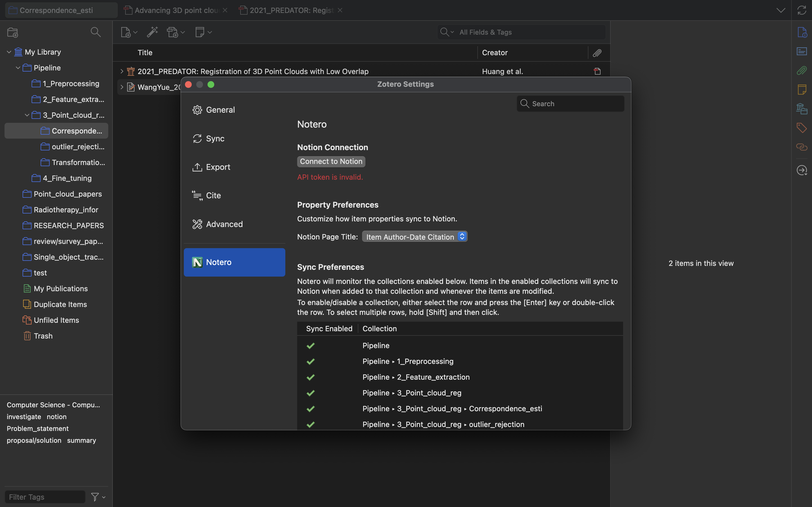Select the Point_cloud_papers collection
This screenshot has width=812, height=507.
tap(67, 194)
